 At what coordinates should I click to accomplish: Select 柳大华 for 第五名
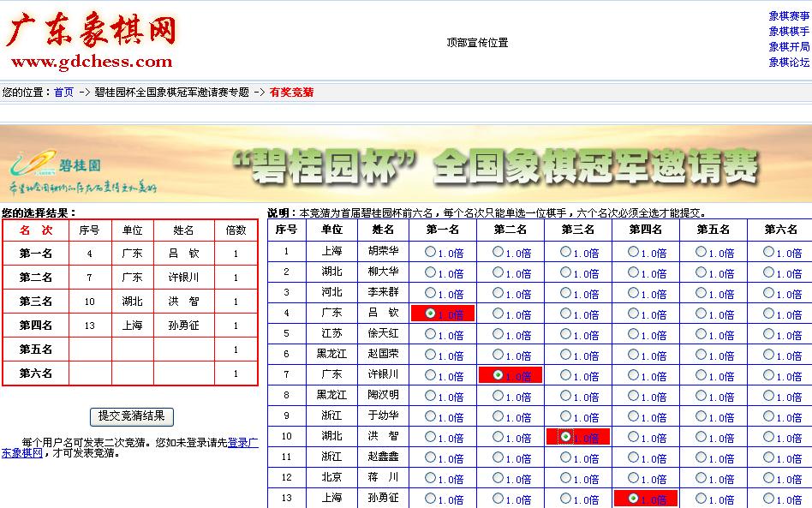coord(701,272)
